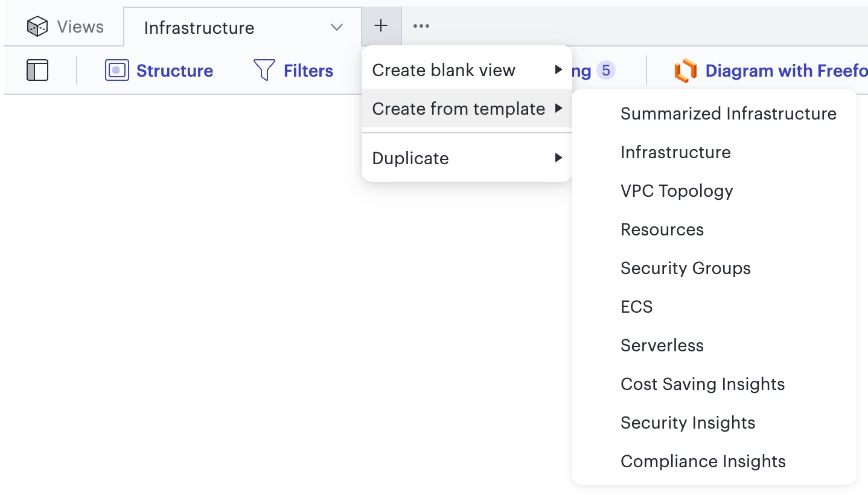The height and width of the screenshot is (495, 868).
Task: Click the Views label
Action: [80, 27]
